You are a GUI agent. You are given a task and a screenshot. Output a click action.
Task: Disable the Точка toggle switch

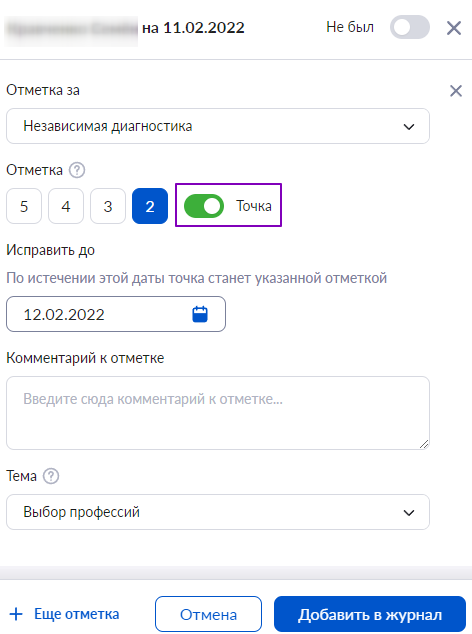click(204, 206)
